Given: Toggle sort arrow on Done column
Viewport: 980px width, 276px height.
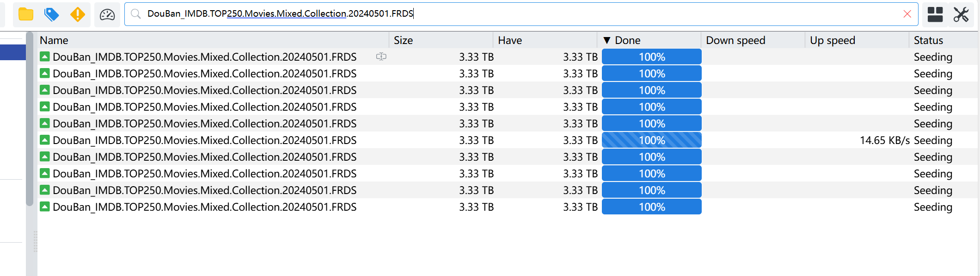Looking at the screenshot, I should click(x=607, y=40).
